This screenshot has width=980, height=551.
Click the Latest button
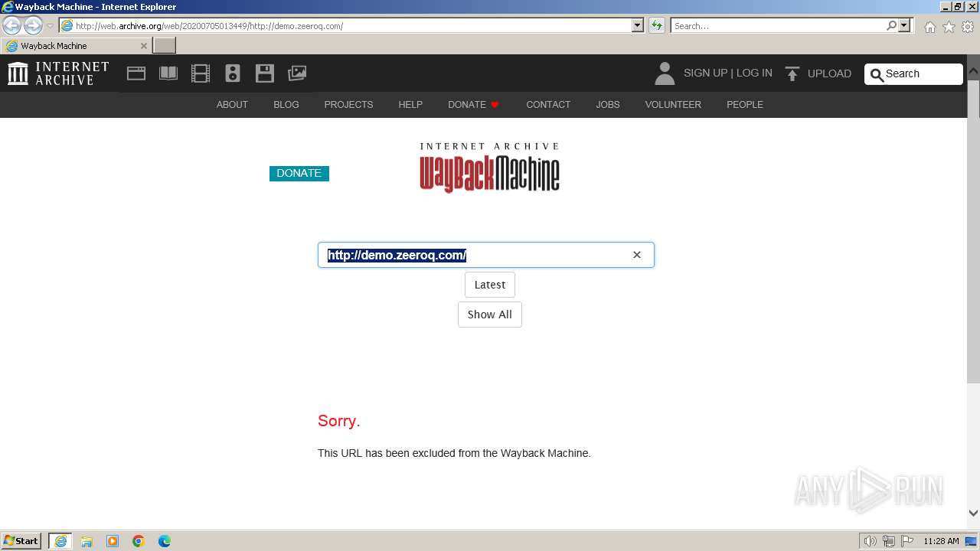(490, 285)
